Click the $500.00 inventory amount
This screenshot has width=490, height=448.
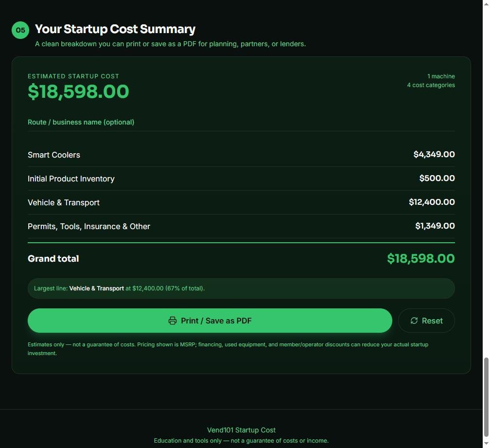pyautogui.click(x=437, y=178)
